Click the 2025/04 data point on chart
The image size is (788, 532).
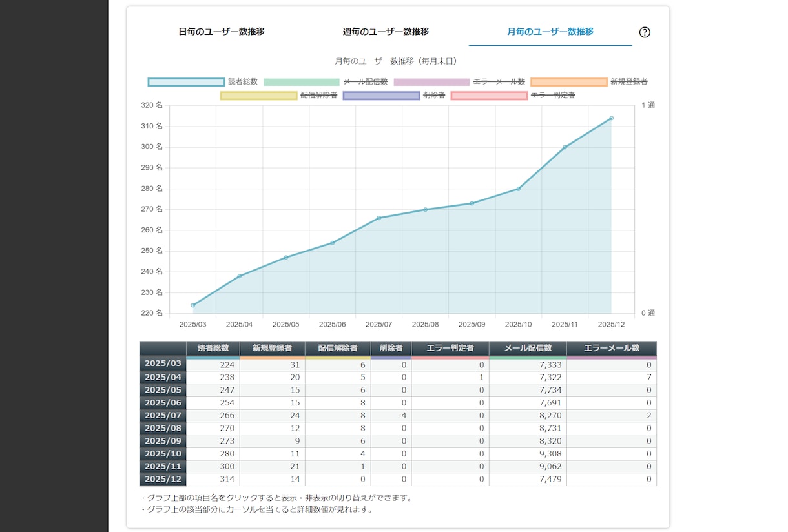[x=240, y=276]
